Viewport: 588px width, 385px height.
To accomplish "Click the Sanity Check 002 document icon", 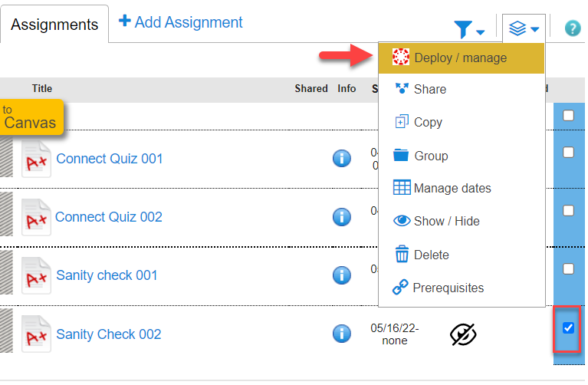I will click(36, 334).
